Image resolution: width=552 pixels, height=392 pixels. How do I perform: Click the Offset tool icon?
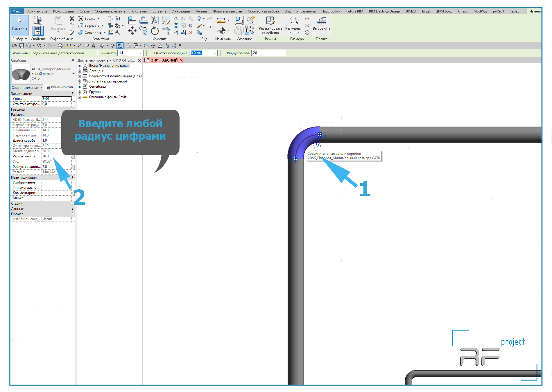click(x=143, y=20)
